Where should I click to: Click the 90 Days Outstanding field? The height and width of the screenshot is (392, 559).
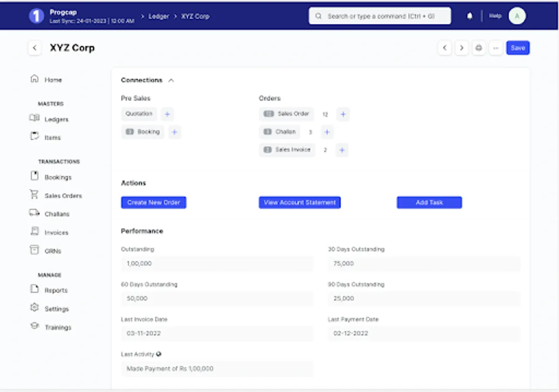(424, 298)
